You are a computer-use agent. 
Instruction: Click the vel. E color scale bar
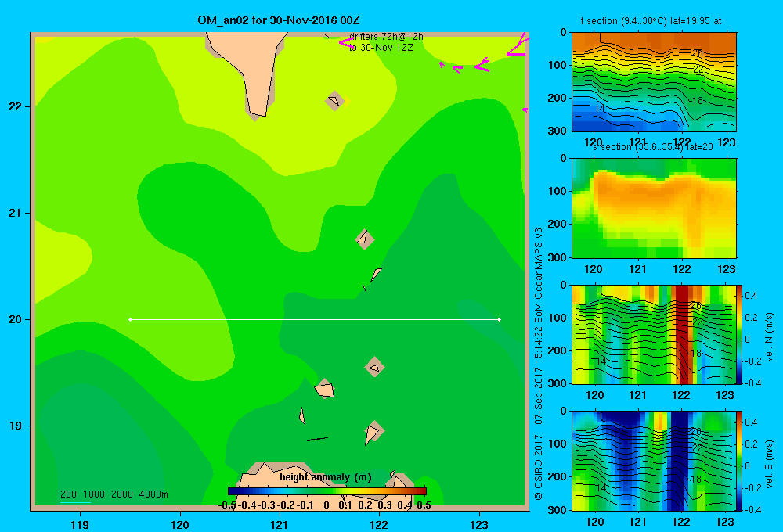click(740, 461)
